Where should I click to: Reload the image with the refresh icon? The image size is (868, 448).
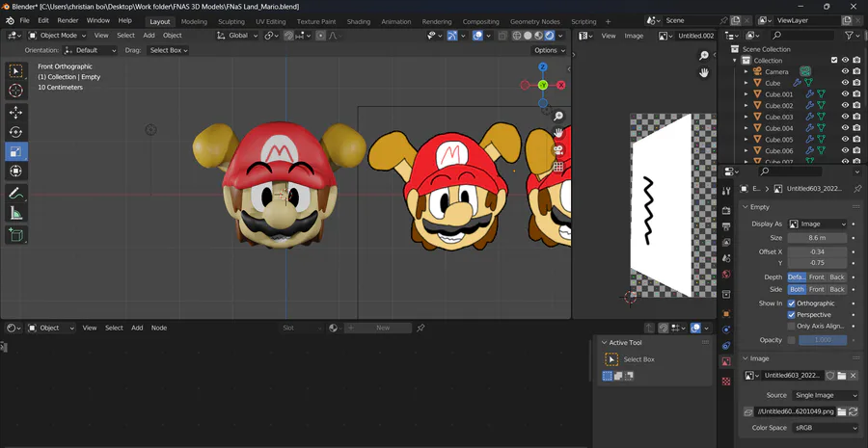coord(854,412)
